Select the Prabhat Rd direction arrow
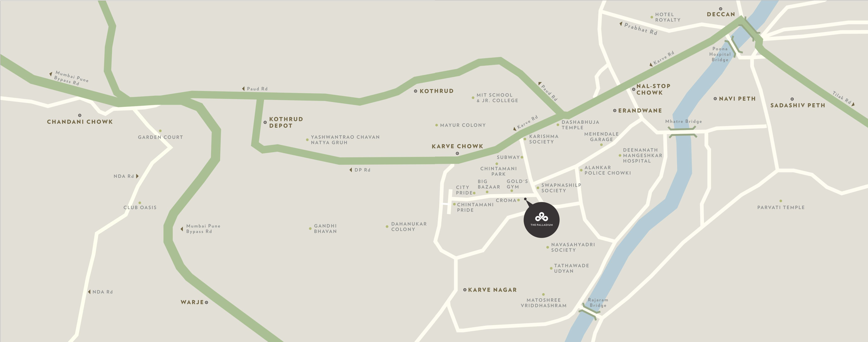Viewport: 868px width, 342px height. (x=621, y=24)
